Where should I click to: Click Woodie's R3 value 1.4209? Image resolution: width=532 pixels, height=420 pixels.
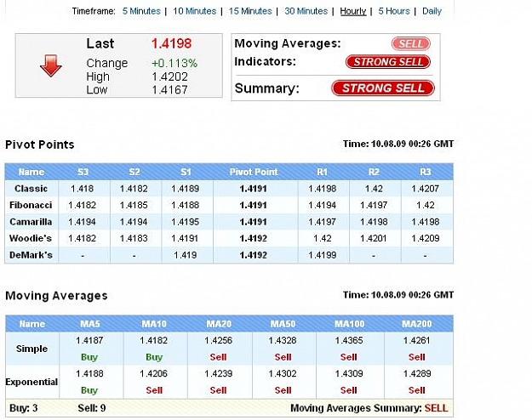tap(425, 238)
